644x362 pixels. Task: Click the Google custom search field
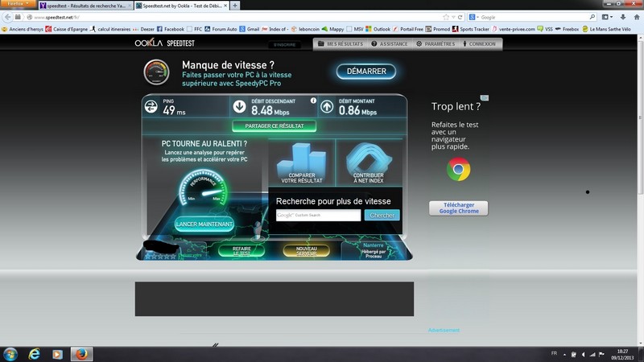click(318, 215)
